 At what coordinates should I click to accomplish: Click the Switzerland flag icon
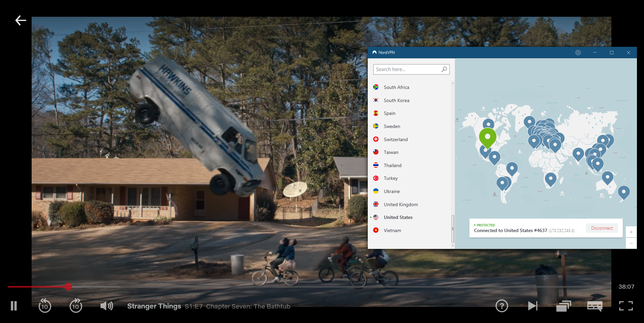[x=376, y=139]
